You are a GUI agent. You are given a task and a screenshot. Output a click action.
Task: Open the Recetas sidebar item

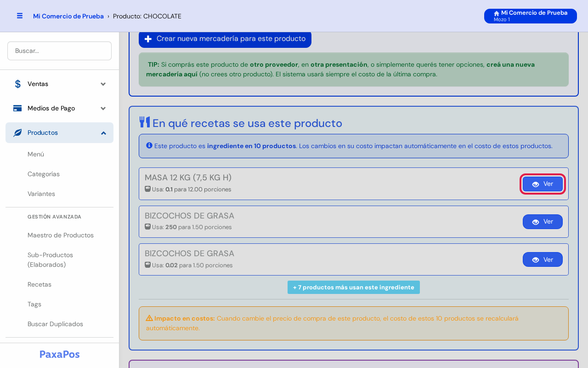click(x=40, y=284)
